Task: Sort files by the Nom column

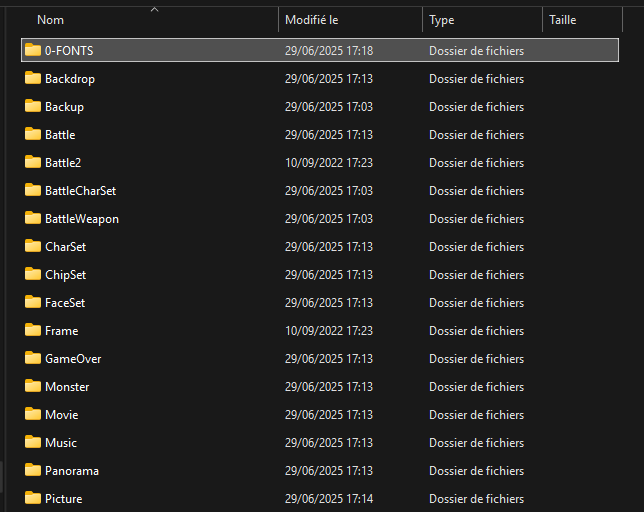Action: 51,20
